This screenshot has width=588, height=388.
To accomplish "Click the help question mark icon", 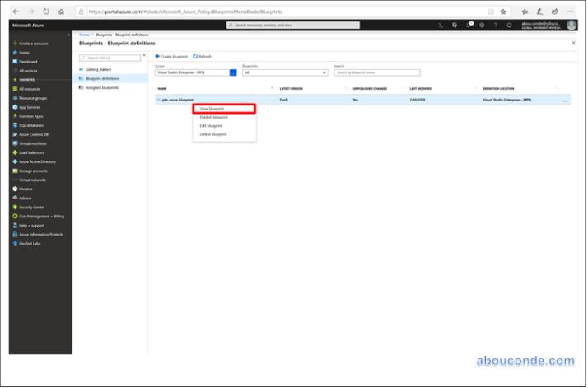I will pyautogui.click(x=495, y=25).
